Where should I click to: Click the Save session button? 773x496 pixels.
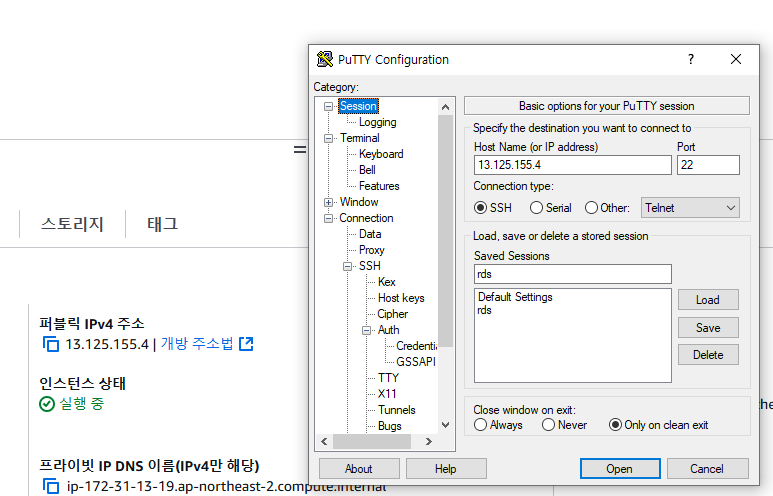click(708, 327)
